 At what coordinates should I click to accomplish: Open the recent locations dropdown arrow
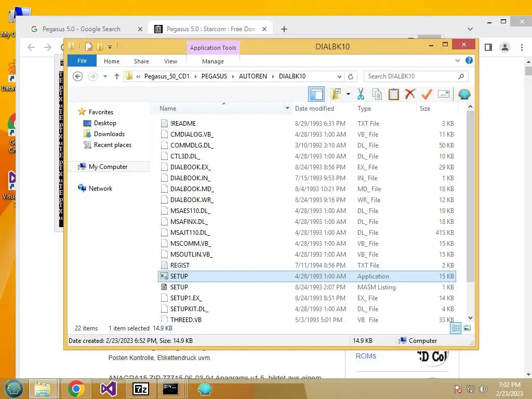click(105, 76)
